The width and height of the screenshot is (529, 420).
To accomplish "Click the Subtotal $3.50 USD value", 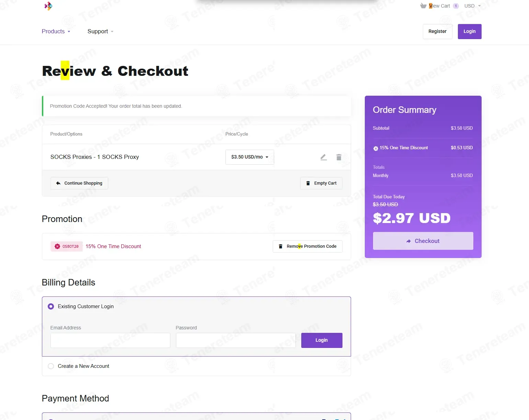I will [x=462, y=128].
